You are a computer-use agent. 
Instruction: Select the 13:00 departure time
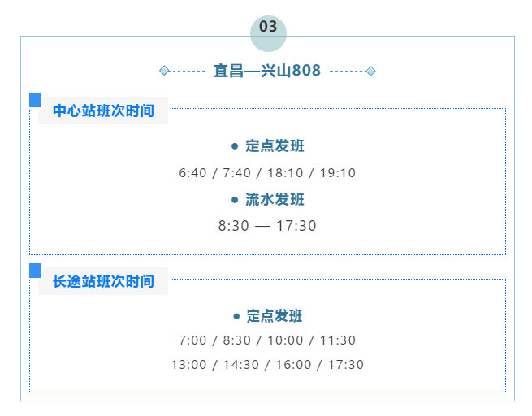[x=189, y=365]
